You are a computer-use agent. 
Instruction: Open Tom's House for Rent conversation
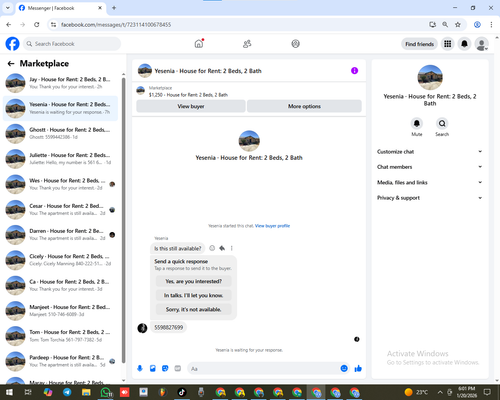[60, 336]
